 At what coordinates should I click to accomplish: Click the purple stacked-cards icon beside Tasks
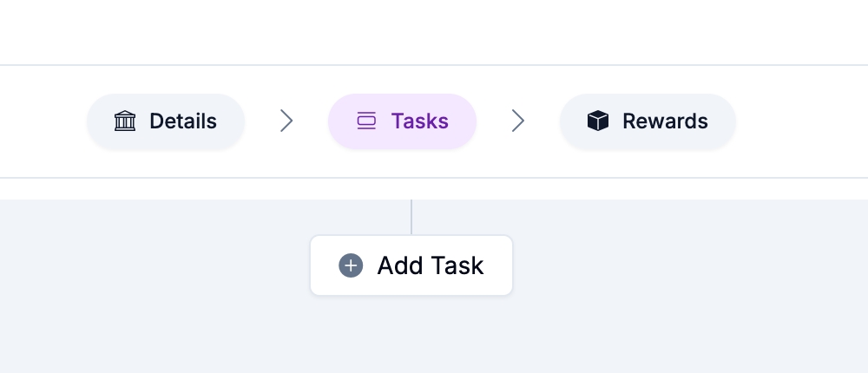(x=366, y=121)
